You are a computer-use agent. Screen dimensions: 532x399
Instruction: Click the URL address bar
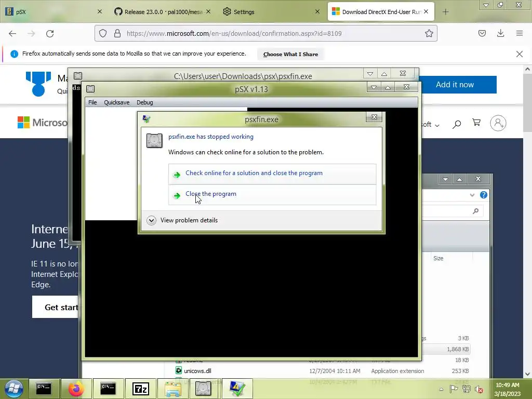[x=265, y=33]
